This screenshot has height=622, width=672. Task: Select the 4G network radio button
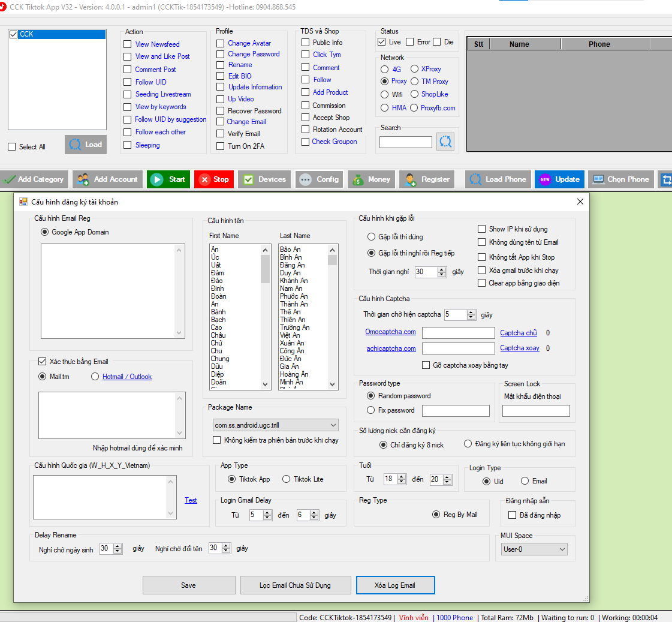(384, 70)
